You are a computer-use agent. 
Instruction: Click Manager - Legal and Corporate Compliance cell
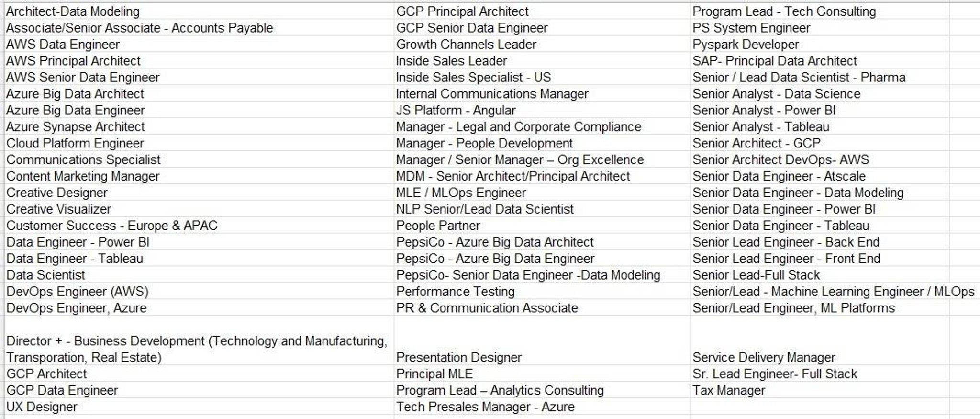[x=542, y=126]
